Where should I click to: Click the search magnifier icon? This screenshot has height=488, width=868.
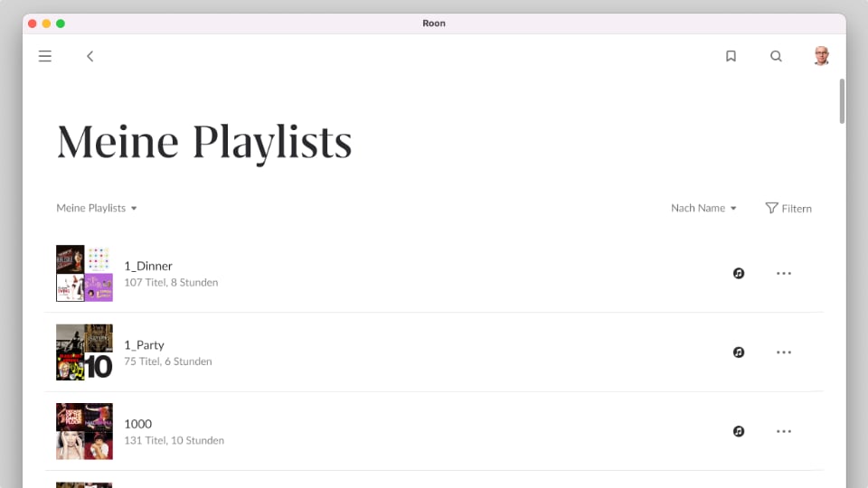(x=776, y=56)
